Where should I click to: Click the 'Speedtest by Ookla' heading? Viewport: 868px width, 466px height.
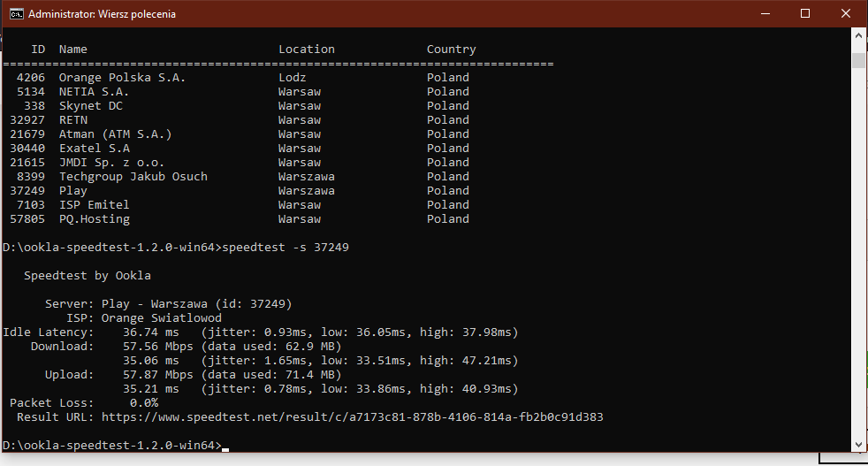[88, 275]
